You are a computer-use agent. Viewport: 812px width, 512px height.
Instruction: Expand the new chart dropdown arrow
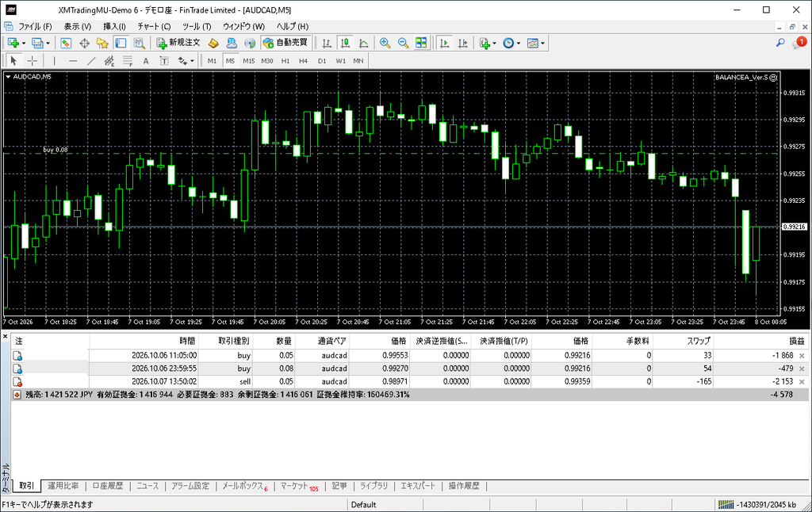(x=24, y=43)
